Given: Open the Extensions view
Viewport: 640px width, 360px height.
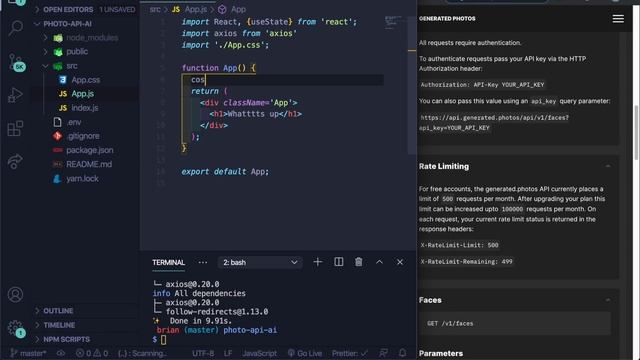Looking at the screenshot, I should [x=16, y=129].
